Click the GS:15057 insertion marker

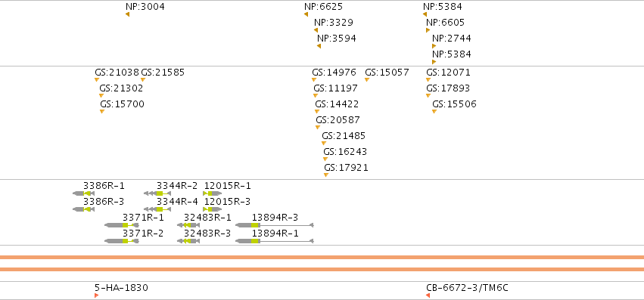(367, 79)
